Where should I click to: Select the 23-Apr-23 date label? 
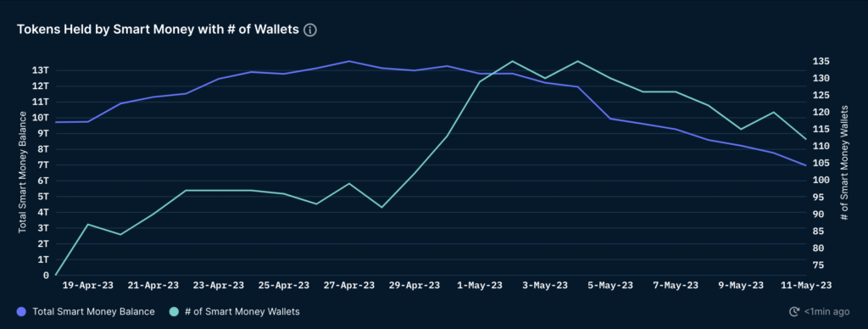(x=218, y=285)
